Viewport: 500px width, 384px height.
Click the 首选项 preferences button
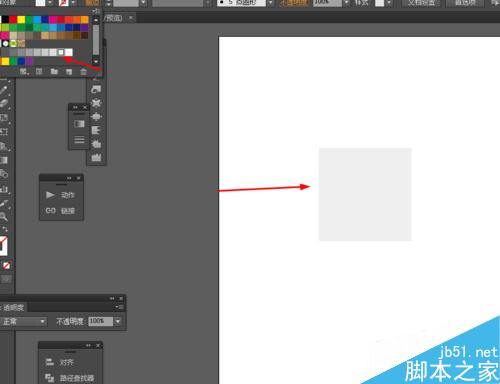[x=465, y=3]
